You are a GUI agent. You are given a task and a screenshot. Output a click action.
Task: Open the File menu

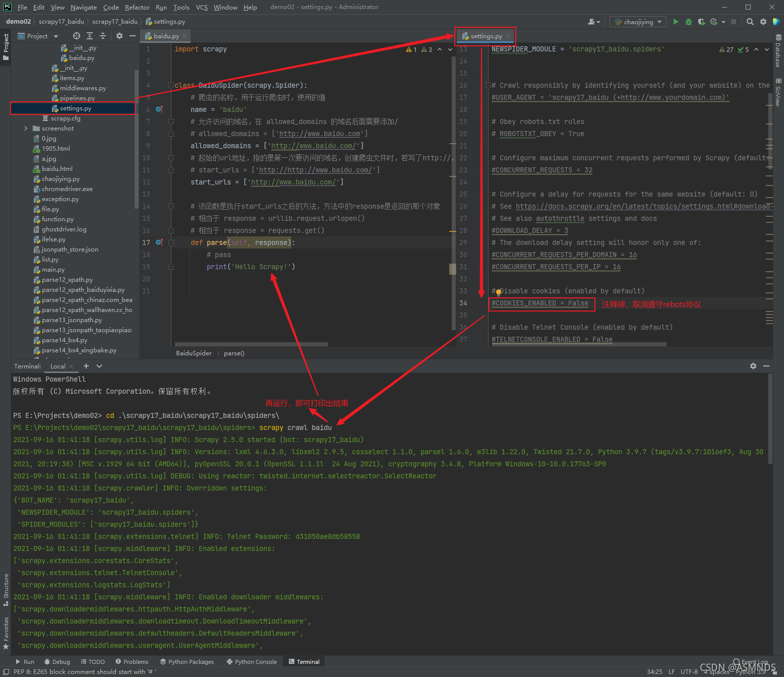click(22, 7)
